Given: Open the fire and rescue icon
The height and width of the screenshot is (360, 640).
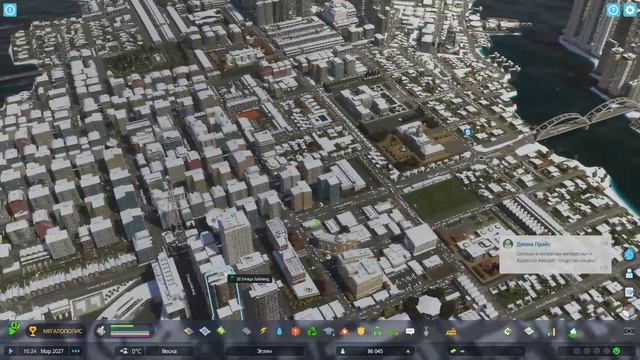Looking at the screenshot, I should pos(344,331).
